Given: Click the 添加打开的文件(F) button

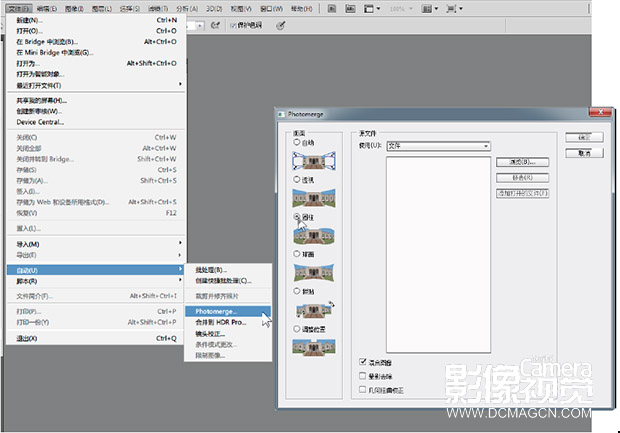Looking at the screenshot, I should coord(522,193).
